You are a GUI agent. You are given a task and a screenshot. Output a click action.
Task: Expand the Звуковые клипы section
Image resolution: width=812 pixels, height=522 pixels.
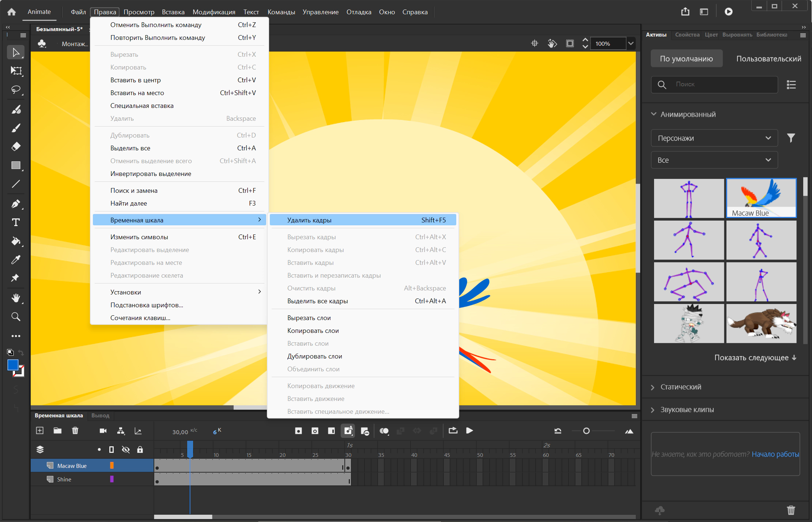pos(653,410)
